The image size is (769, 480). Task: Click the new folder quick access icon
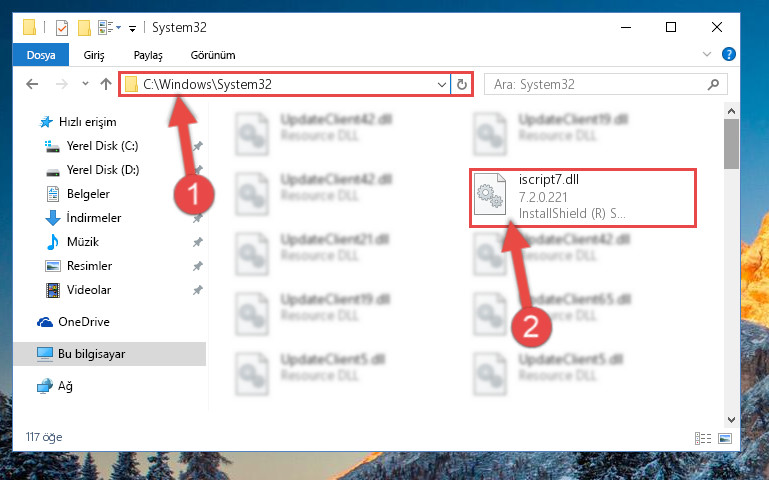coord(84,27)
